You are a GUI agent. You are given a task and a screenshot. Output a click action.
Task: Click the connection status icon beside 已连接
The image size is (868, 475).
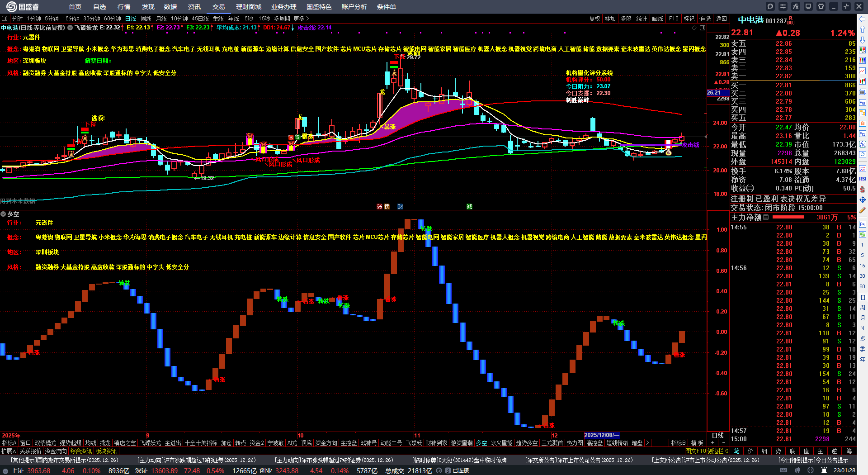pos(448,470)
